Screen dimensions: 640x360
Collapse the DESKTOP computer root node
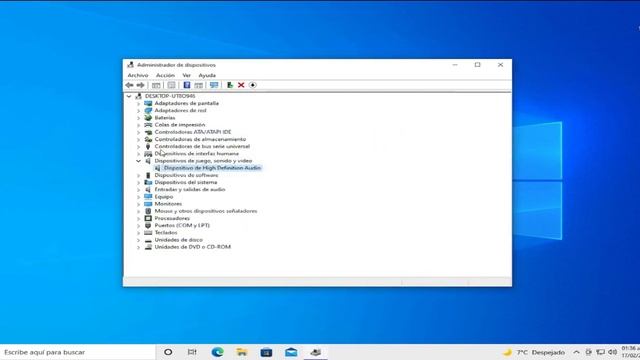click(x=129, y=96)
